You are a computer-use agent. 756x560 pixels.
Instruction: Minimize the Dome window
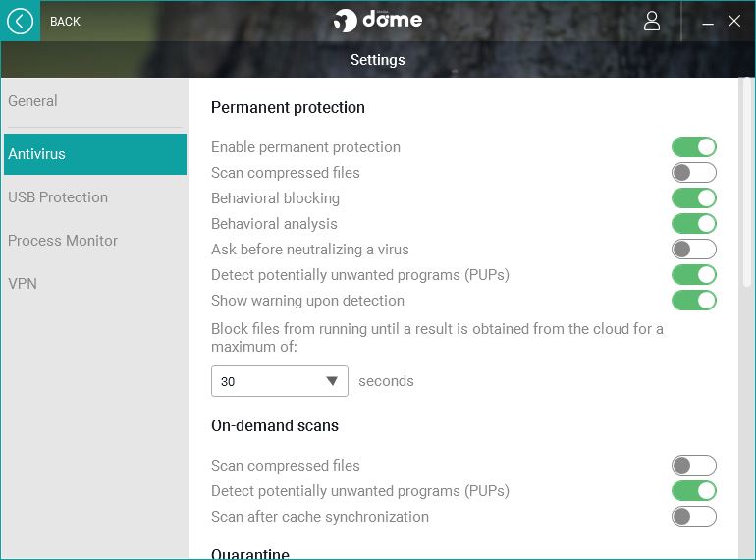tap(708, 22)
